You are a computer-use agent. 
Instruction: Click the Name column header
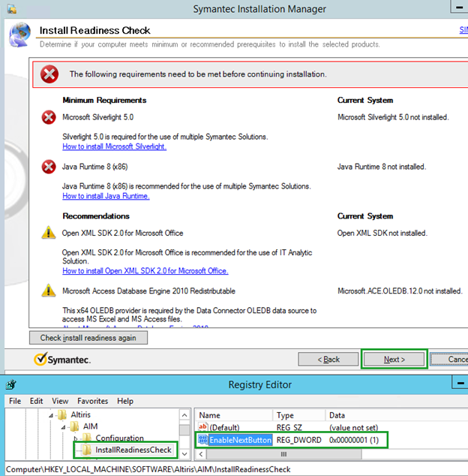[235, 415]
